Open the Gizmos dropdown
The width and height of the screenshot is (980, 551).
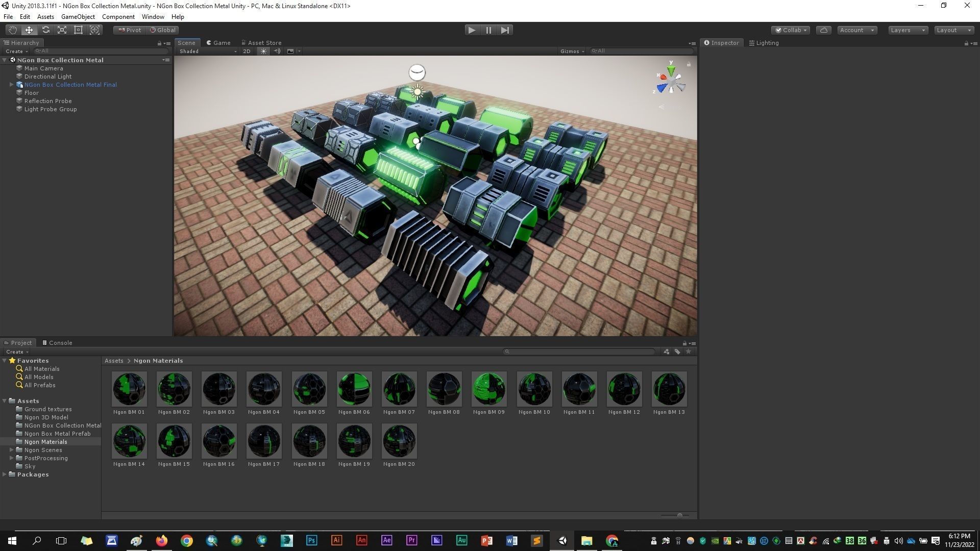point(572,51)
